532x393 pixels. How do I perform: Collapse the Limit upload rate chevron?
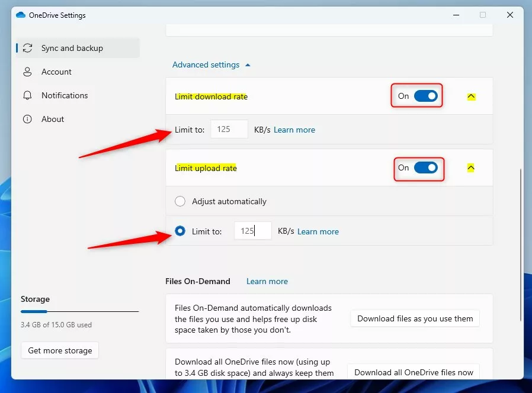pos(471,167)
